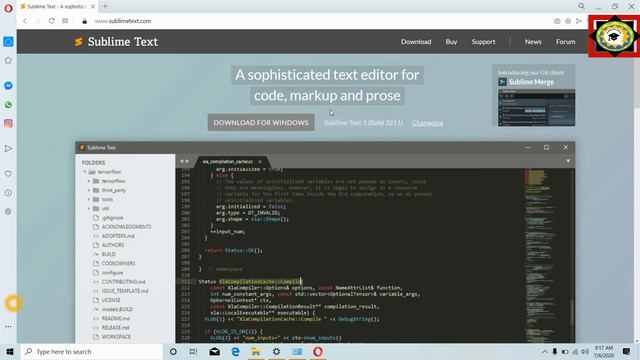The height and width of the screenshot is (360, 640).
Task: Open the clock history sidebar icon
Action: click(8, 193)
